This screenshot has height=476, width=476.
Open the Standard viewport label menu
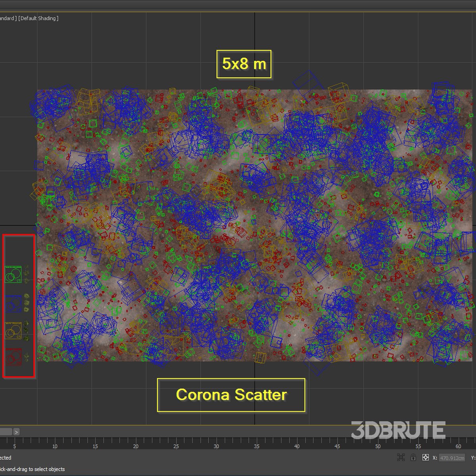point(7,18)
